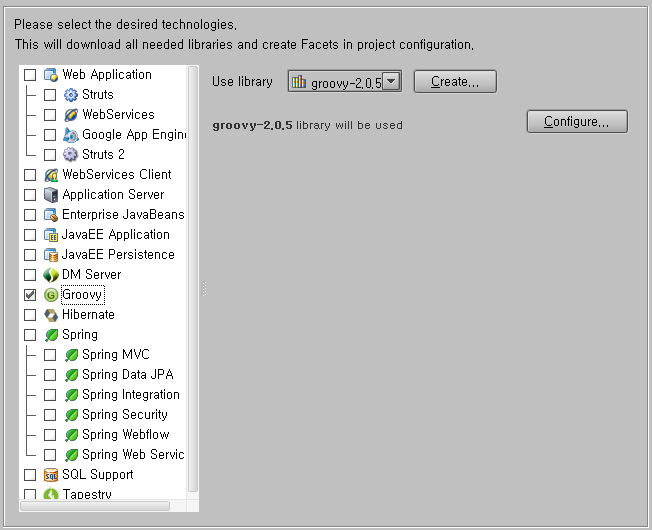Viewport: 652px width, 530px height.
Task: Select the Groovy tree label
Action: click(x=82, y=295)
